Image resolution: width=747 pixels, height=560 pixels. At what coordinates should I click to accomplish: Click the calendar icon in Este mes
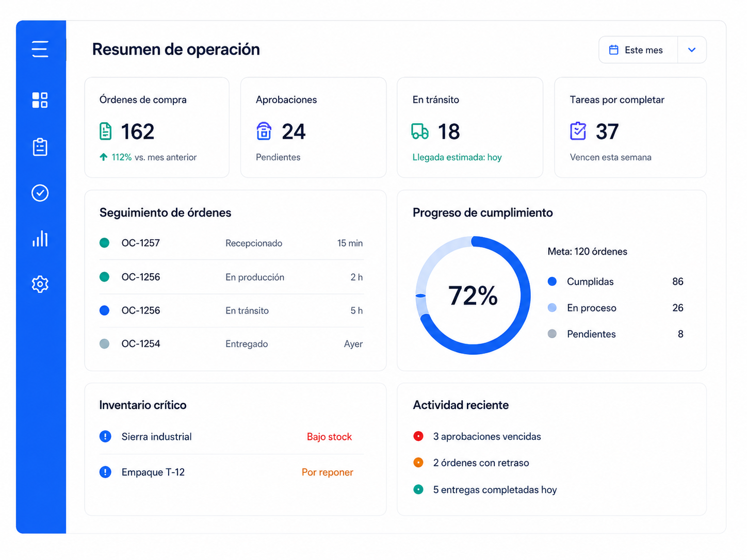613,50
